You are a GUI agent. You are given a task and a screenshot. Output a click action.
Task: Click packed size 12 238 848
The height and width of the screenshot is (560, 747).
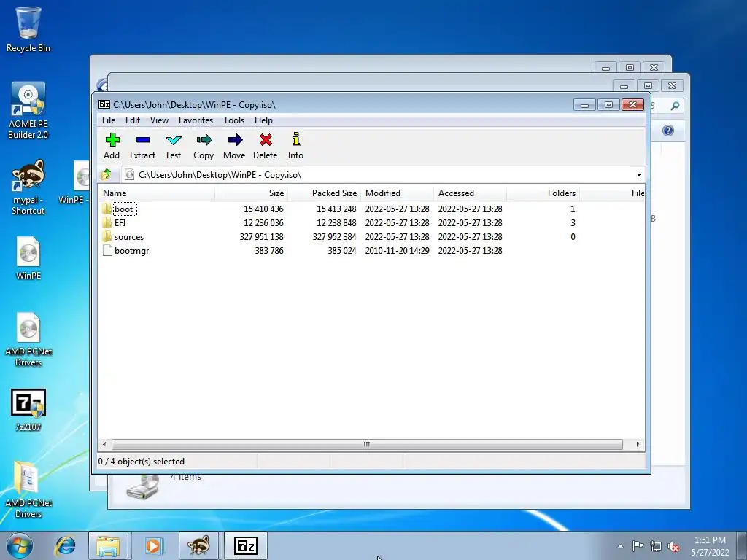(336, 223)
